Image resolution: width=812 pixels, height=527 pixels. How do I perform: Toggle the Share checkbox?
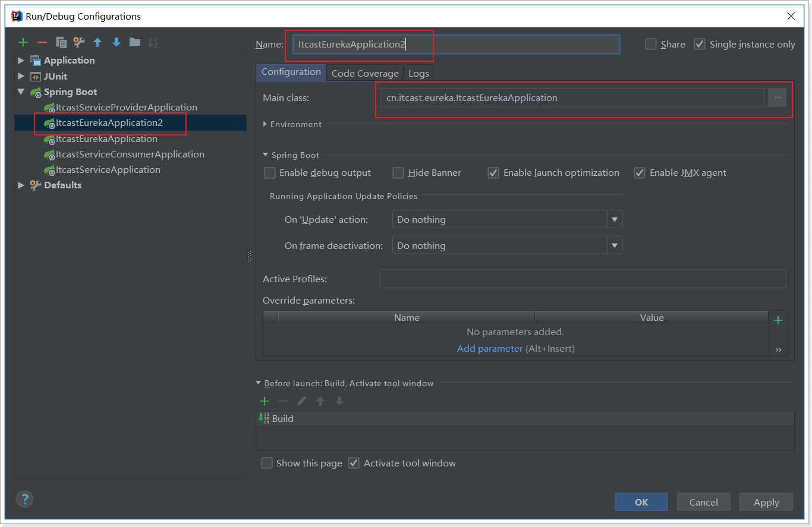tap(651, 44)
